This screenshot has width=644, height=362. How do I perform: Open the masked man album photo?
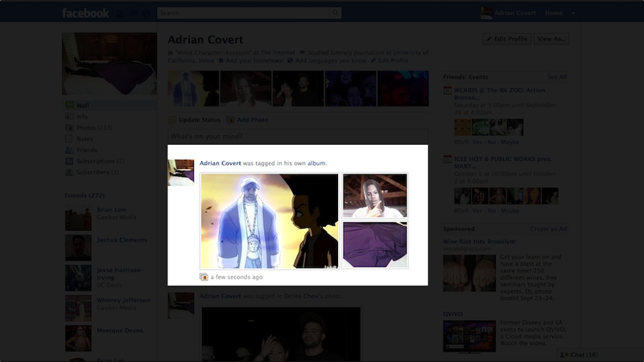(x=375, y=195)
